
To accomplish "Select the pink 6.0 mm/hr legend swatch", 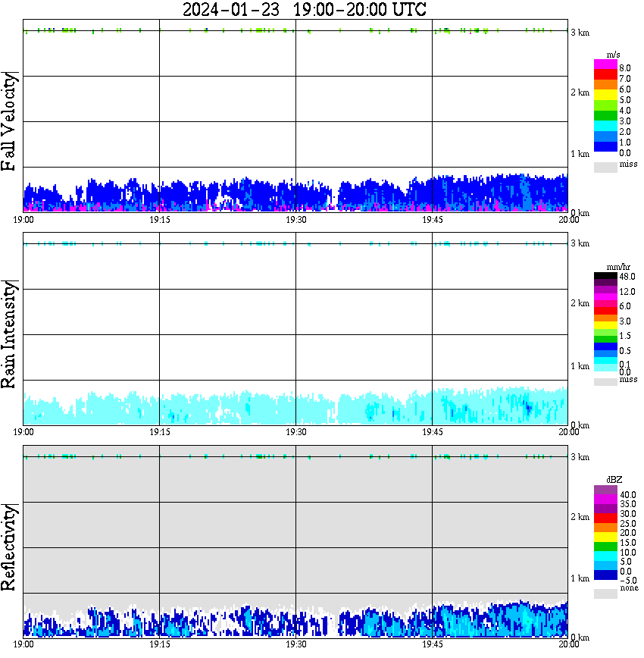I will tap(605, 304).
